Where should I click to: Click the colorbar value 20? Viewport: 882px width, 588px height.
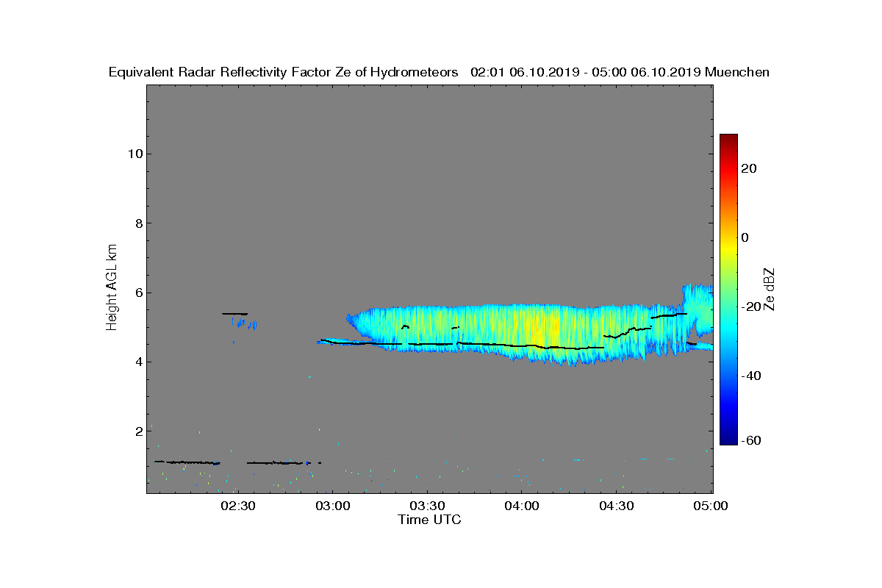coord(750,168)
